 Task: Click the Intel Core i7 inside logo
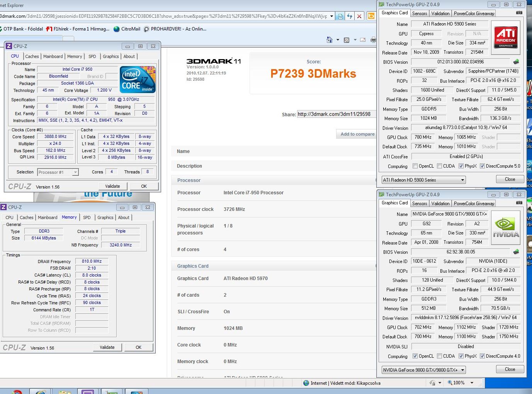138,79
